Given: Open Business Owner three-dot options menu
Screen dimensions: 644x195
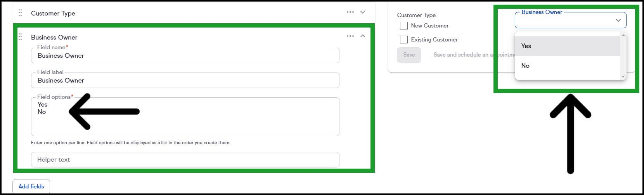Looking at the screenshot, I should click(350, 36).
